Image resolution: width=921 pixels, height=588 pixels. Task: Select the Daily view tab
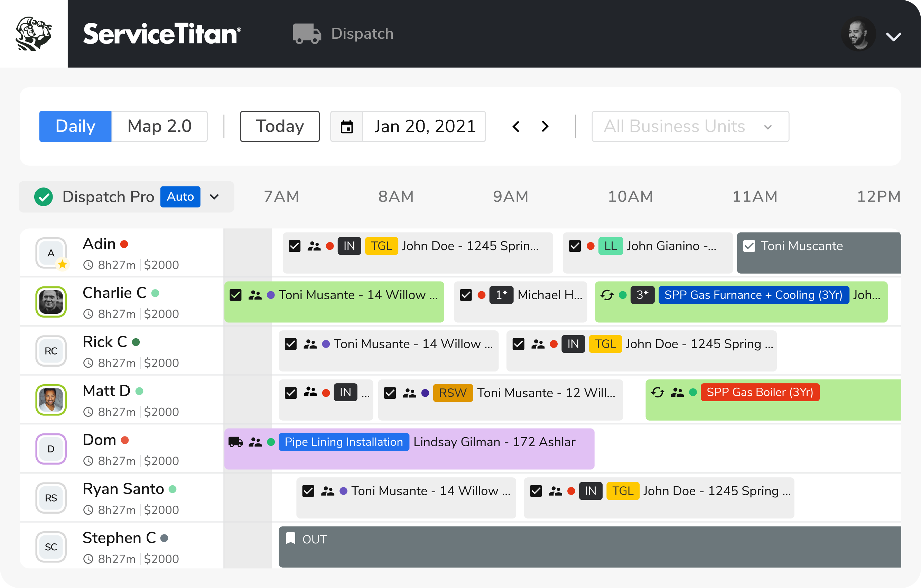pyautogui.click(x=75, y=127)
